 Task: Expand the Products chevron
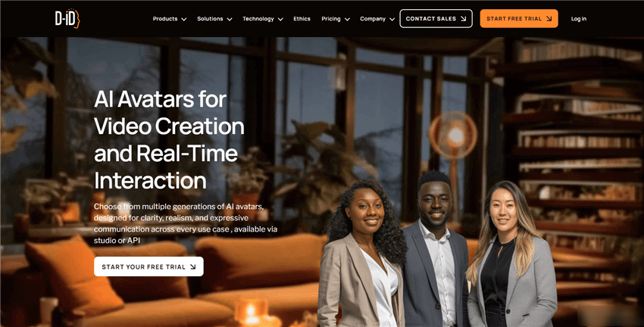tap(184, 19)
